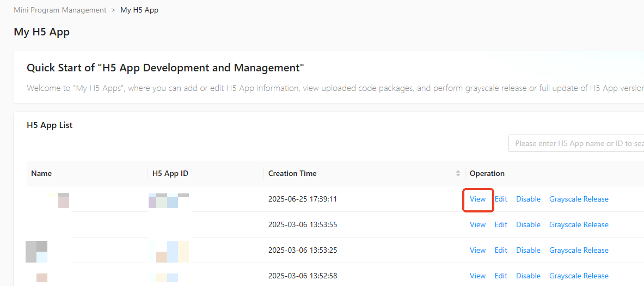
Task: Edit the app created 2025-06-25 17:39:11
Action: (x=501, y=199)
